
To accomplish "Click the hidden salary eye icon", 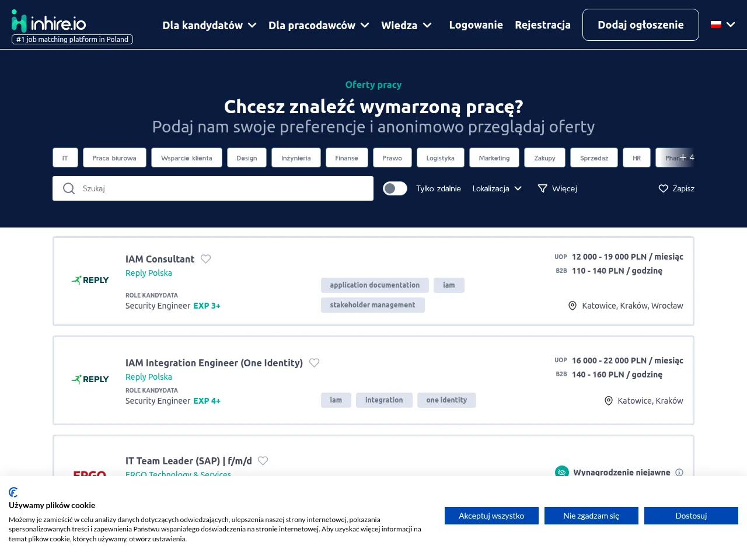I will click(x=562, y=472).
